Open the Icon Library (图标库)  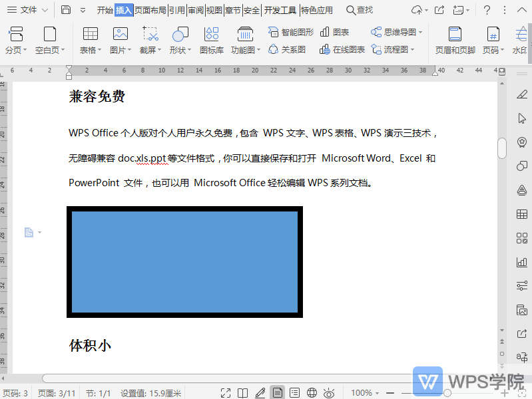pyautogui.click(x=211, y=35)
